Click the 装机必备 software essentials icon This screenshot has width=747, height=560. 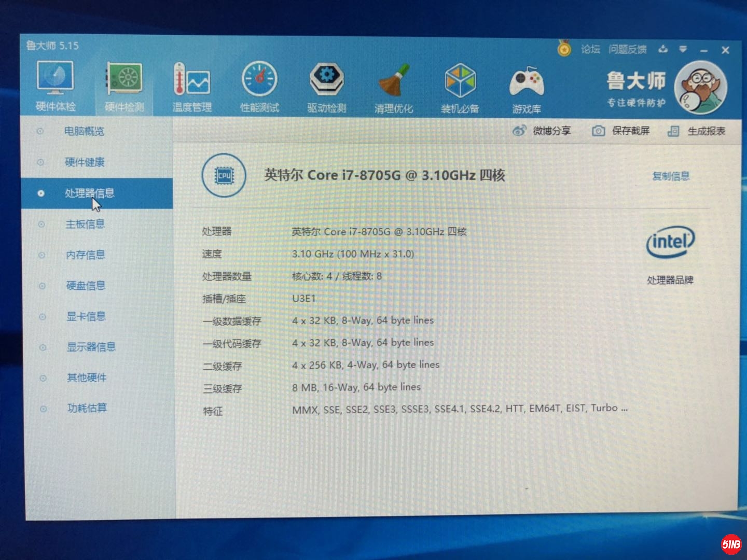(460, 86)
